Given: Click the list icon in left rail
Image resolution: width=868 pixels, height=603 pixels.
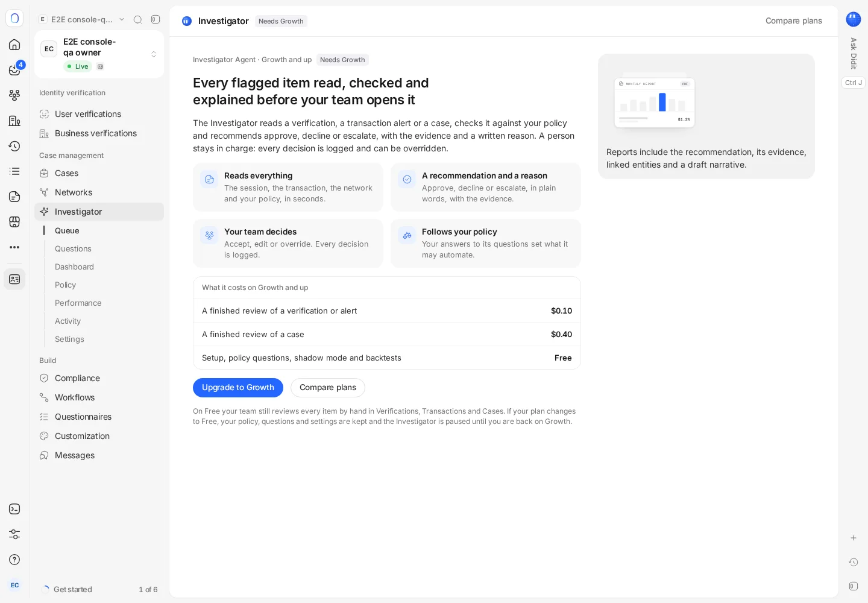Looking at the screenshot, I should click(x=14, y=171).
